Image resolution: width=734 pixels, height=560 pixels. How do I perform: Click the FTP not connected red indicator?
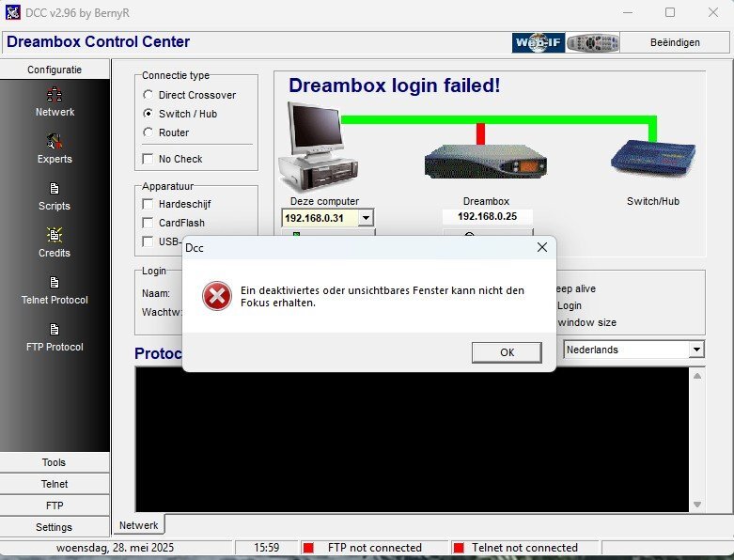tap(308, 548)
